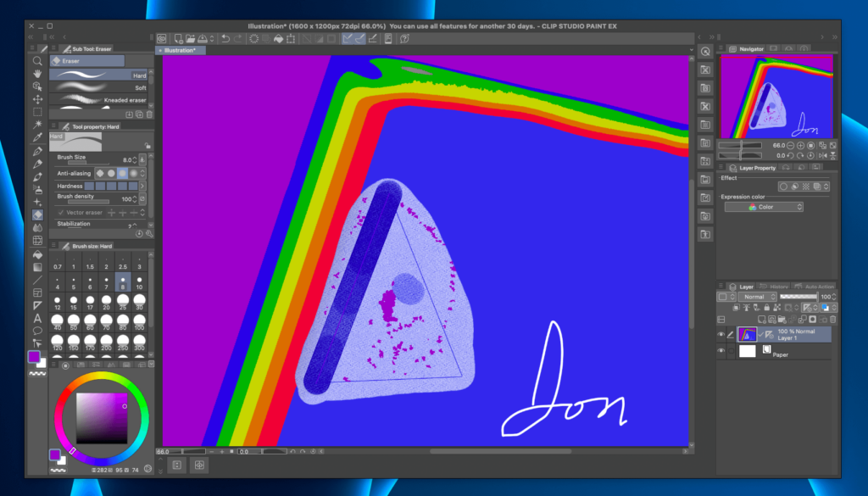
Task: Open the Save options stepper arrows
Action: click(211, 39)
